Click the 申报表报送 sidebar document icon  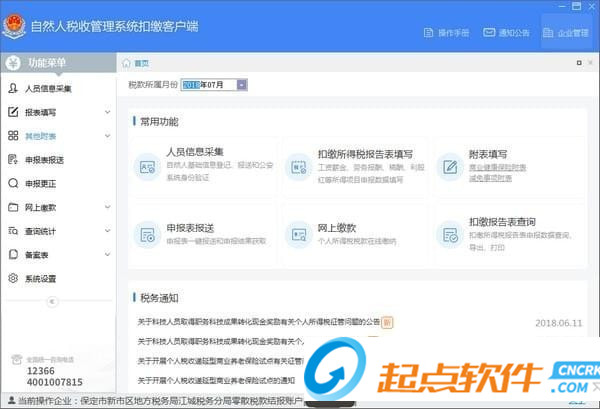pos(13,159)
